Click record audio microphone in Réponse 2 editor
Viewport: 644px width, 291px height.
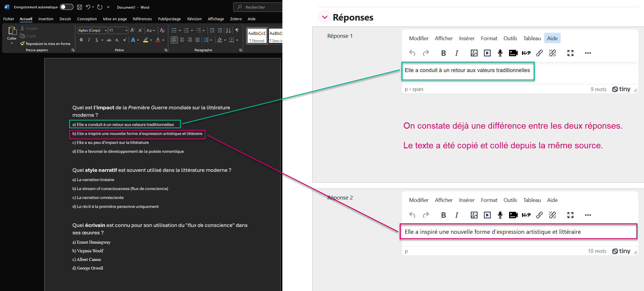pyautogui.click(x=500, y=215)
